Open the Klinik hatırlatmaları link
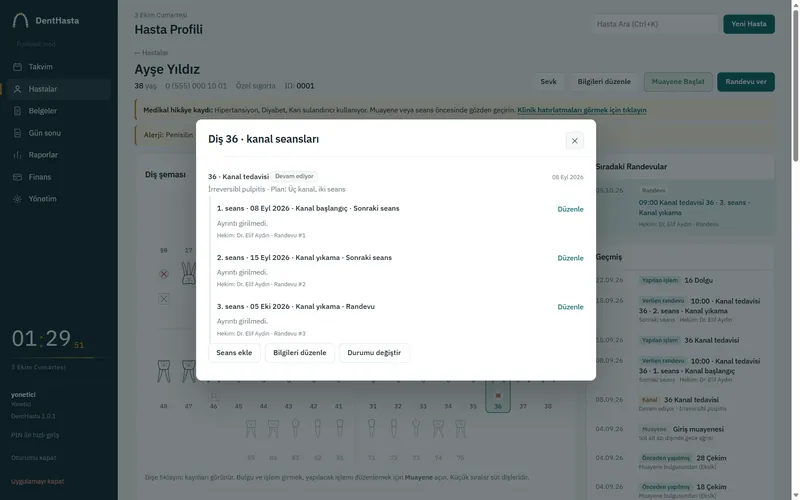 tap(582, 110)
